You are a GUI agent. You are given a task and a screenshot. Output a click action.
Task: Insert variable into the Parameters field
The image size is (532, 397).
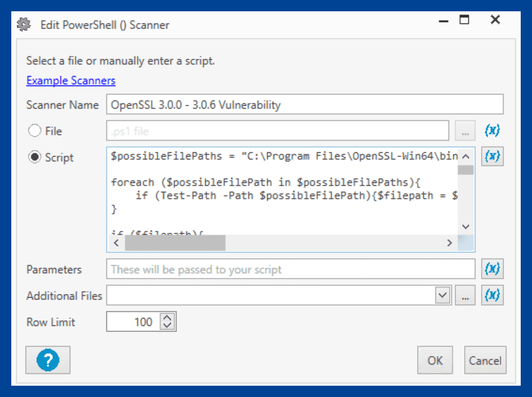click(x=492, y=269)
